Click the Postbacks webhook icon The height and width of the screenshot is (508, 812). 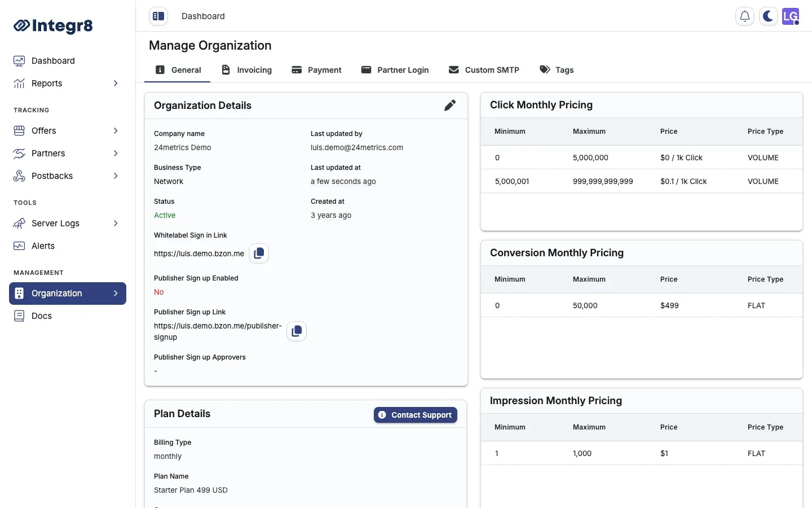(19, 176)
